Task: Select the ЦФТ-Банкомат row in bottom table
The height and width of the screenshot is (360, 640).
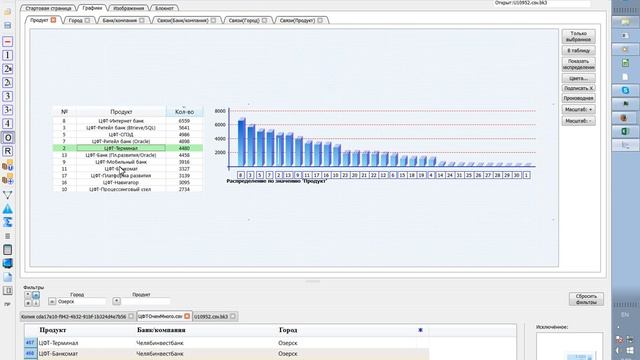Action: click(227, 353)
